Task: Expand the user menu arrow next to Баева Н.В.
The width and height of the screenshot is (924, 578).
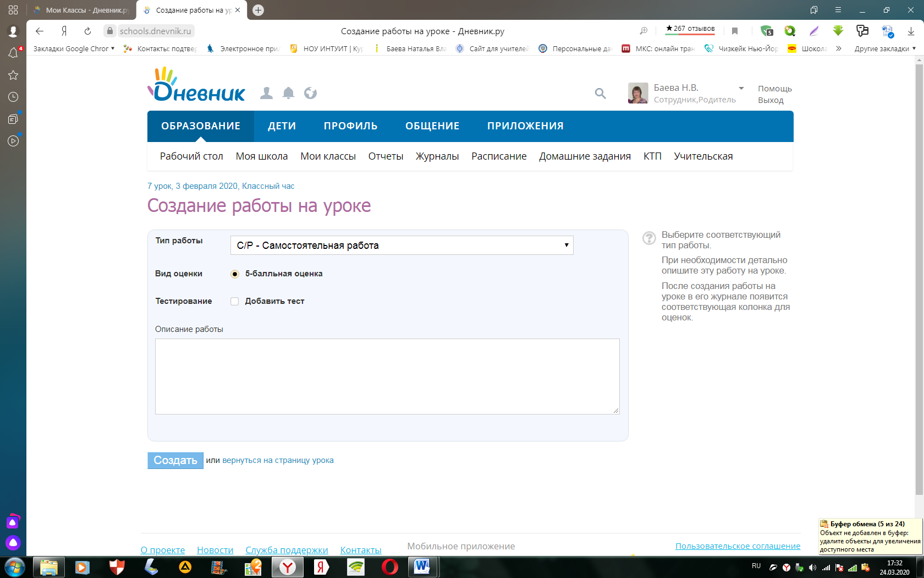Action: click(741, 88)
